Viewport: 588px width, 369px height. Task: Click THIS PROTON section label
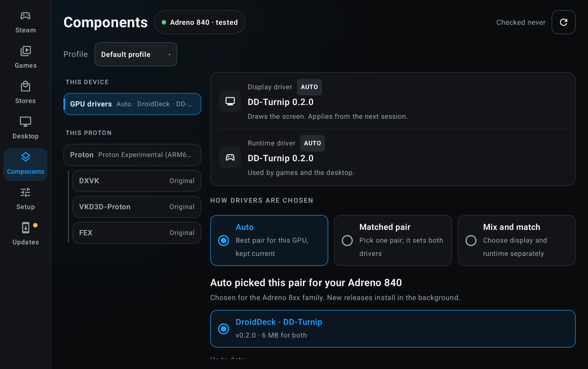click(89, 133)
